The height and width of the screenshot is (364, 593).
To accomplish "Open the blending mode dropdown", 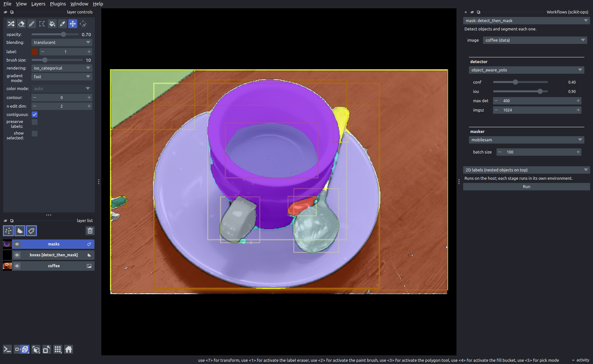I will click(62, 42).
